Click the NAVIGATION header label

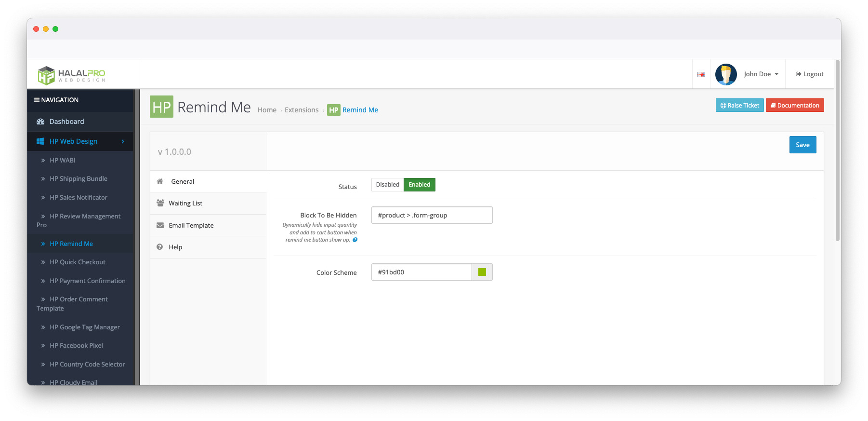click(x=60, y=100)
